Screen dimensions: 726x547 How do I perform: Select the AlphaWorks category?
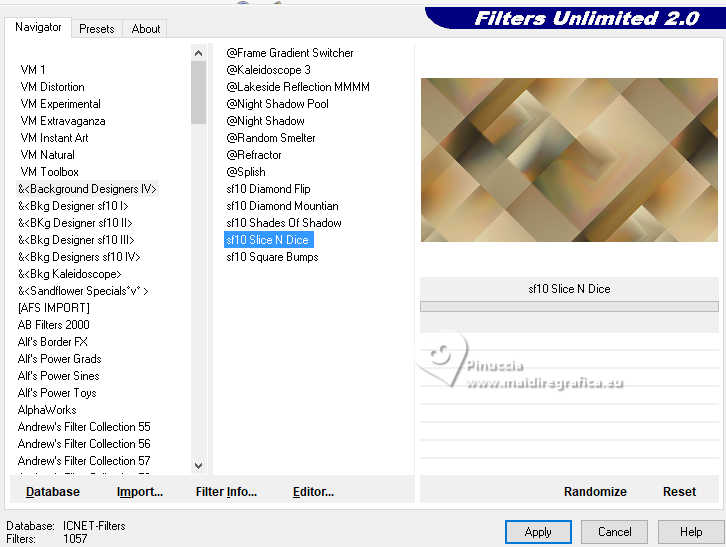click(47, 410)
